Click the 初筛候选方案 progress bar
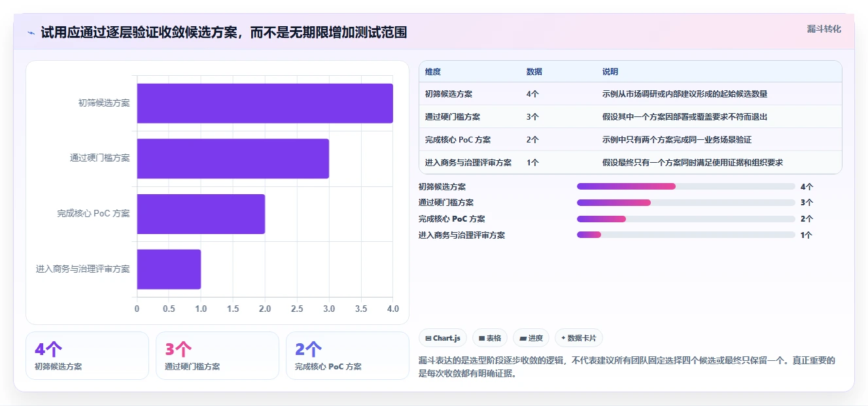Viewport: 868px width, 406px height. (686, 186)
